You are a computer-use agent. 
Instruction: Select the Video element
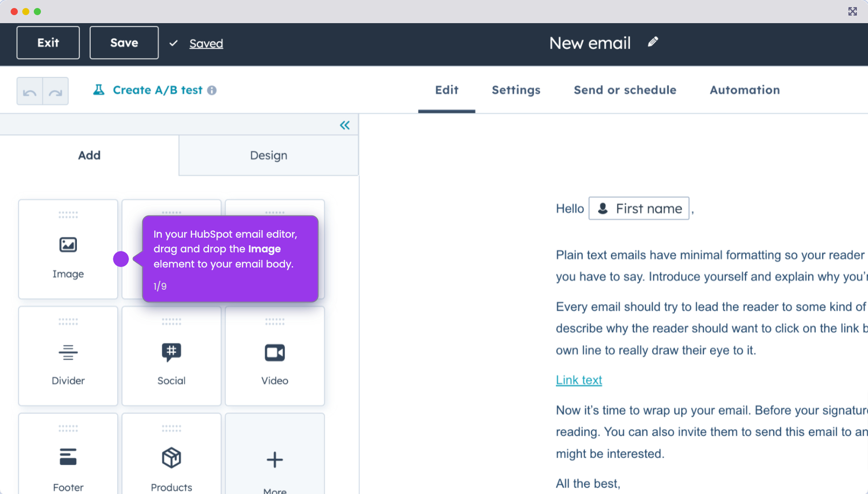[274, 356]
